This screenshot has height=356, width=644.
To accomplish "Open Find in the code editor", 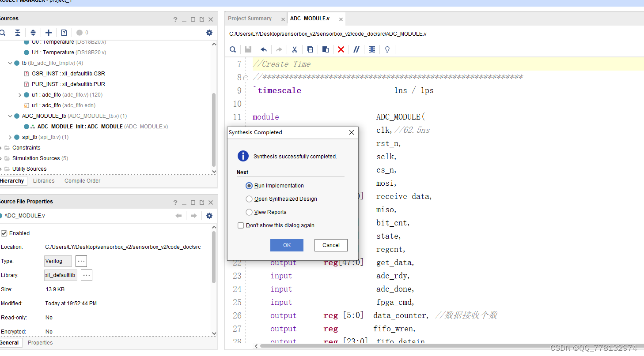I will click(233, 49).
